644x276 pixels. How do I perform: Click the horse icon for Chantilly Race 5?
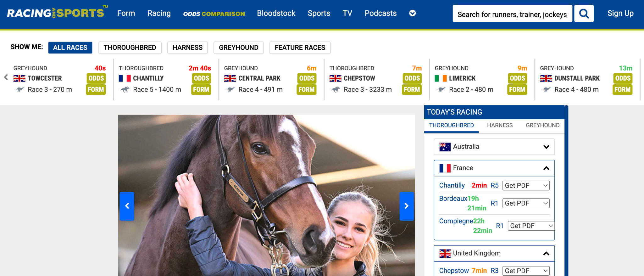(x=125, y=90)
